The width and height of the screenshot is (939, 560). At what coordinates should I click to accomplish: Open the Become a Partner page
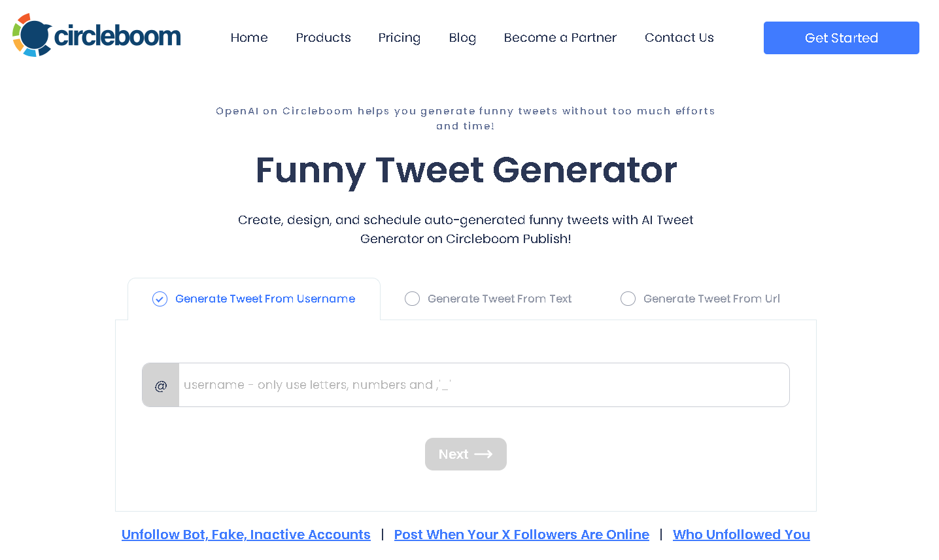[x=560, y=38]
